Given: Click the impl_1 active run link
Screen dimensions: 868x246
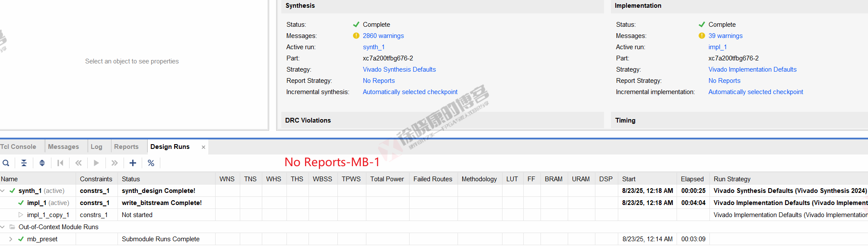Looking at the screenshot, I should (718, 47).
